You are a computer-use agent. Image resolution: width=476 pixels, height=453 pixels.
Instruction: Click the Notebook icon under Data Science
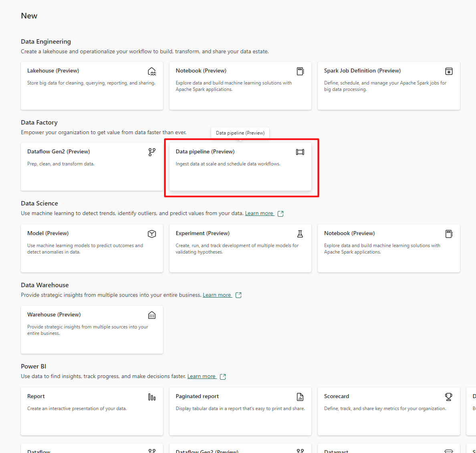click(x=449, y=234)
